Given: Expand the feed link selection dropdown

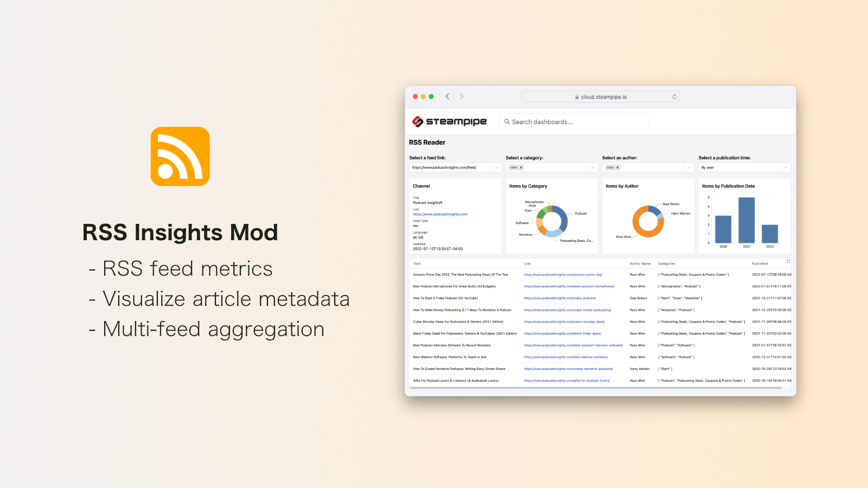Looking at the screenshot, I should pos(496,167).
